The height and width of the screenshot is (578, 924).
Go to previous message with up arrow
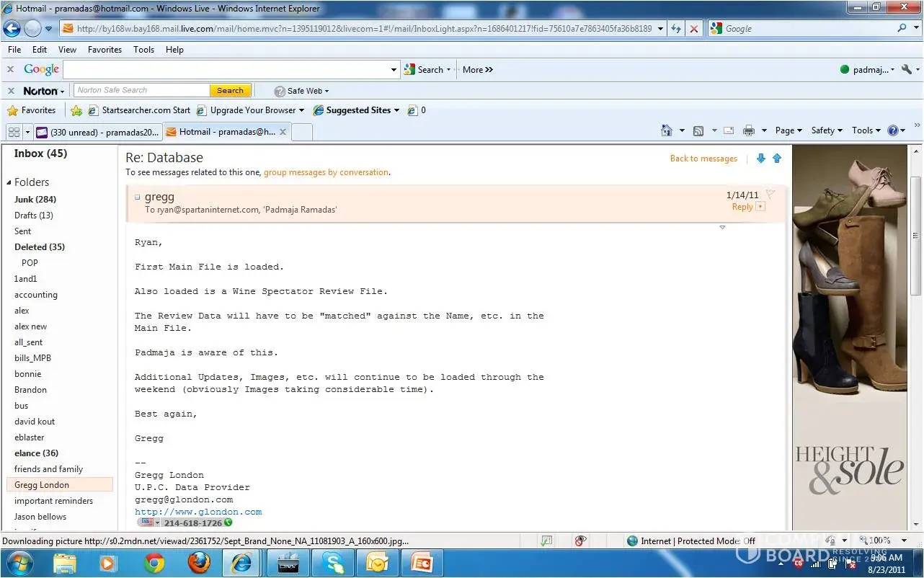coord(777,159)
